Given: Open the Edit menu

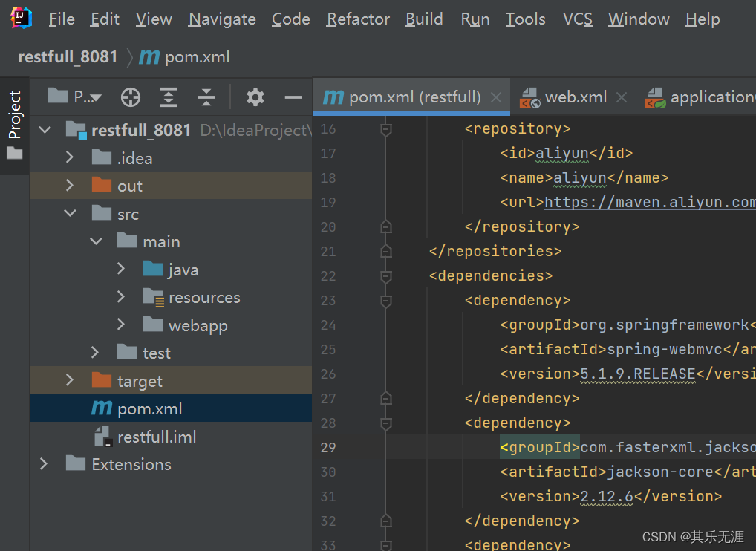Looking at the screenshot, I should pyautogui.click(x=105, y=19).
